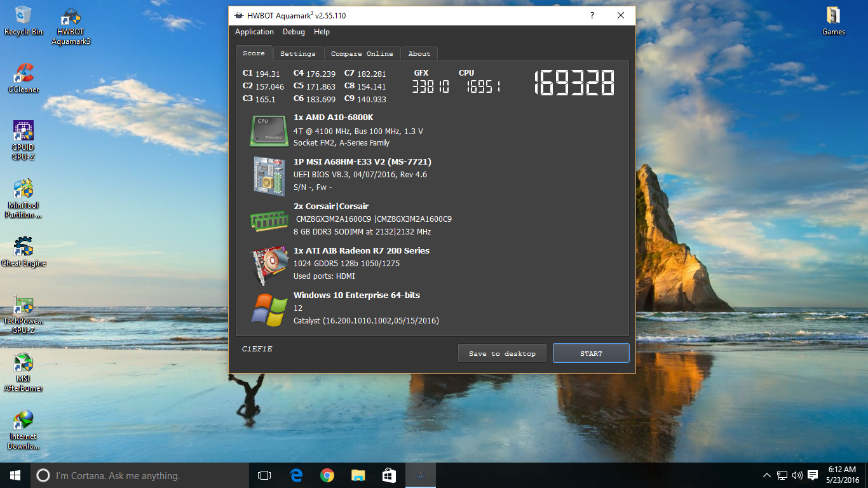Viewport: 868px width, 488px height.
Task: Click the 2x Corsair|Corsair memory heading
Action: tap(331, 207)
